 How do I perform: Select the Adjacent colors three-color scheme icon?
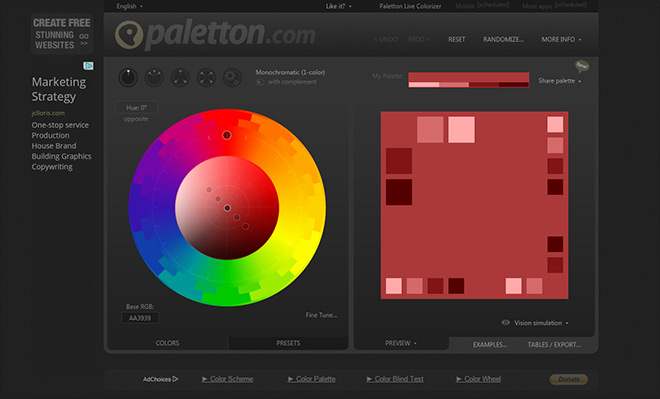tap(154, 78)
